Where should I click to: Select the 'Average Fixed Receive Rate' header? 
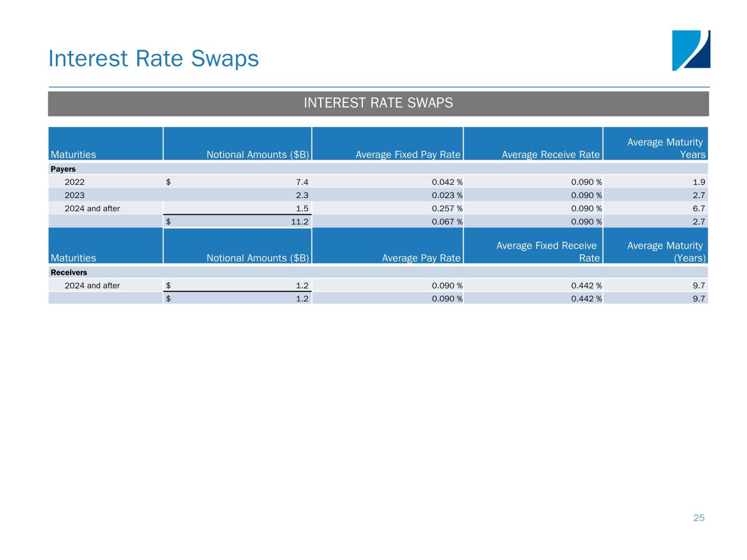pyautogui.click(x=546, y=252)
